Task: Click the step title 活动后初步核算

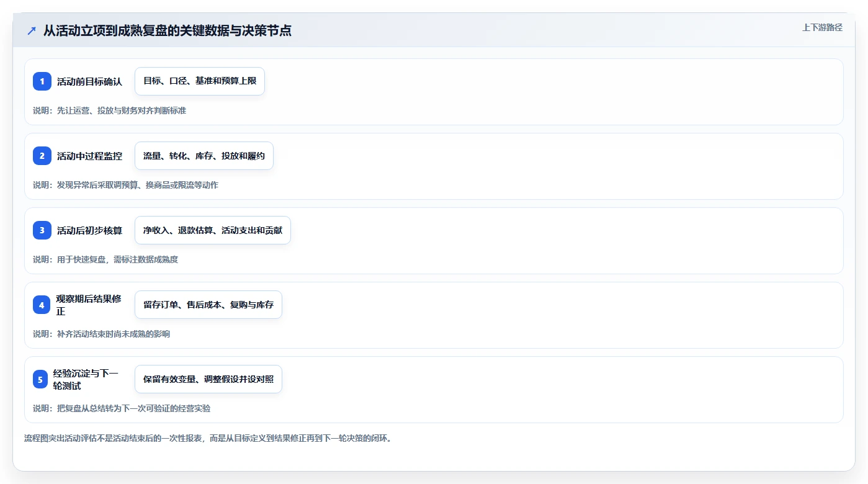Action: point(90,230)
